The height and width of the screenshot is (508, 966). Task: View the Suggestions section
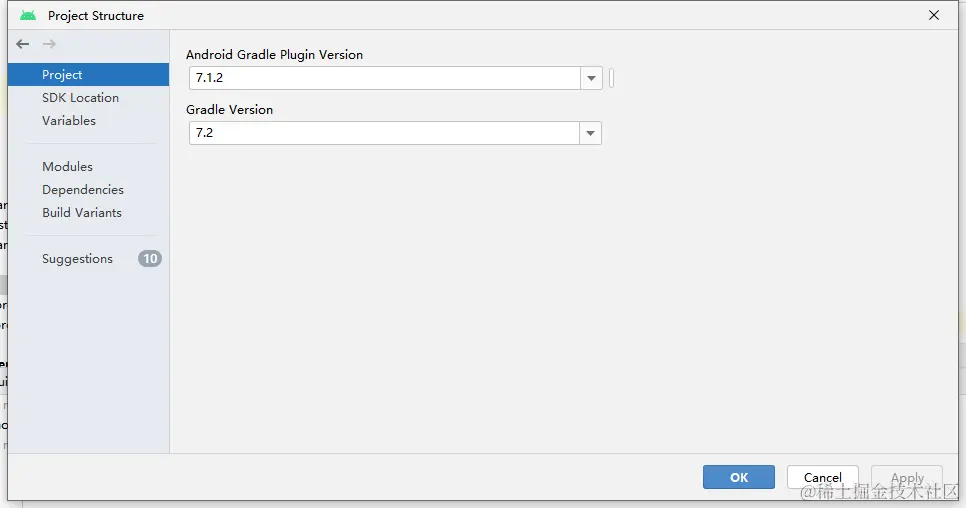click(77, 259)
